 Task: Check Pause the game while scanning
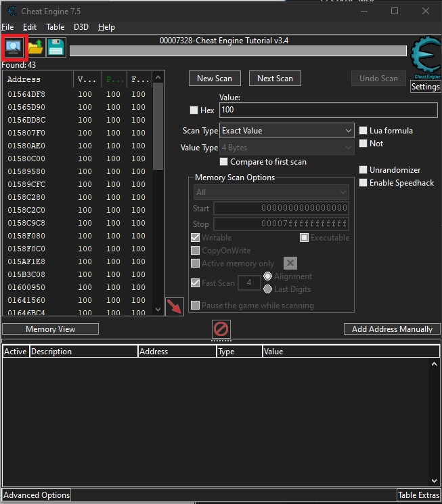[x=195, y=306]
